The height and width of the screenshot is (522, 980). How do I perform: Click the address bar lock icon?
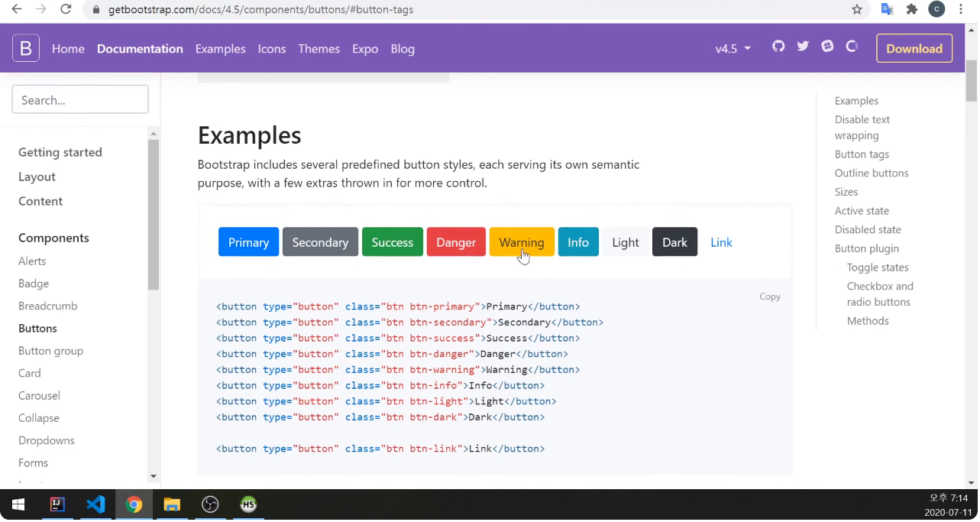click(x=96, y=10)
